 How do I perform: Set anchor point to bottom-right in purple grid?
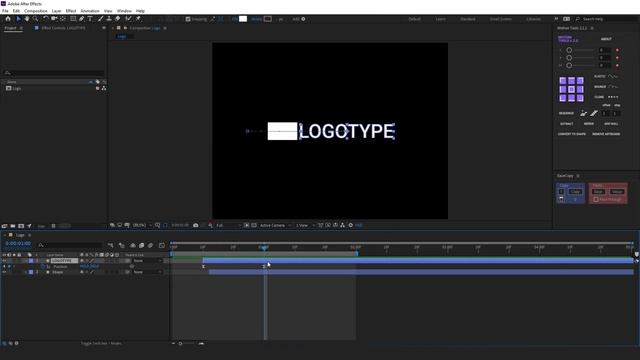click(580, 98)
